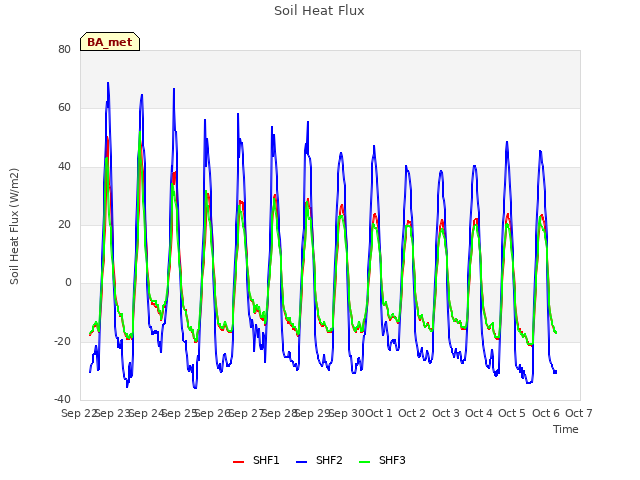Viewport: 640px width, 480px height.
Task: Click the Oct 2 x-axis date label
Action: [412, 413]
